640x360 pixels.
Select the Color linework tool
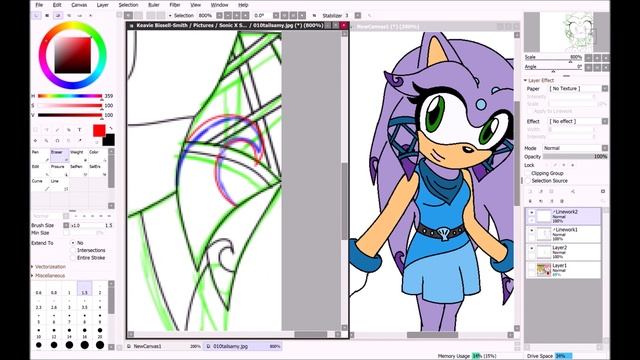click(97, 156)
